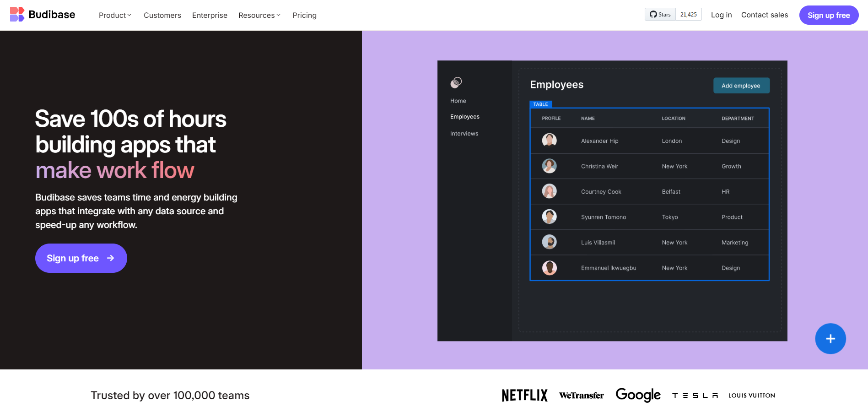Click Luis Villasmil's profile avatar
The image size is (868, 412).
tap(549, 242)
